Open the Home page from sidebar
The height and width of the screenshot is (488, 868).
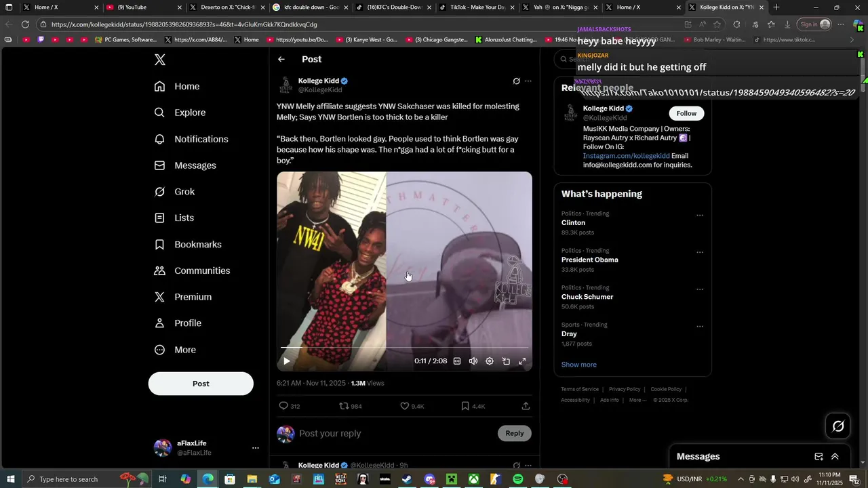(x=177, y=86)
